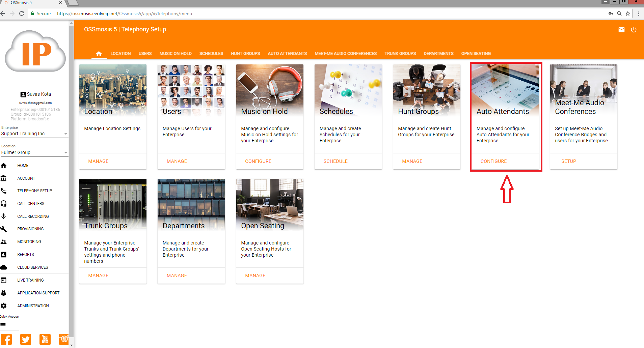This screenshot has width=644, height=348.
Task: Expand the Location dropdown Fulmer Group
Action: tap(34, 153)
